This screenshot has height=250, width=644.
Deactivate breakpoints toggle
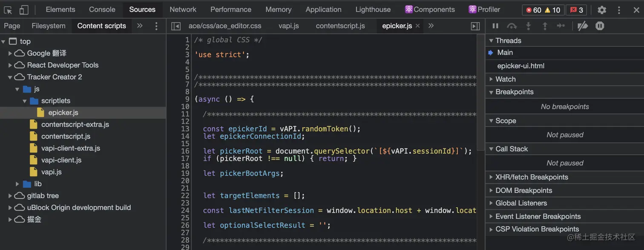click(583, 26)
